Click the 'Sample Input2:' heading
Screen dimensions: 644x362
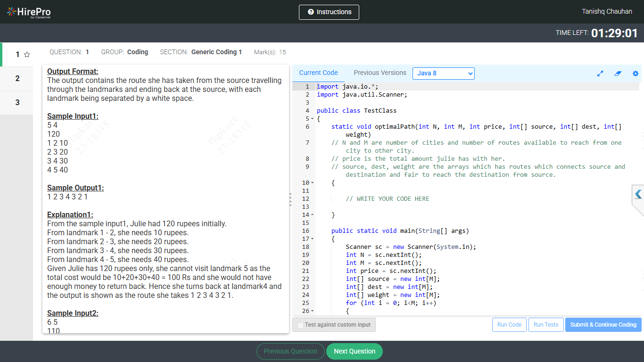coord(73,313)
